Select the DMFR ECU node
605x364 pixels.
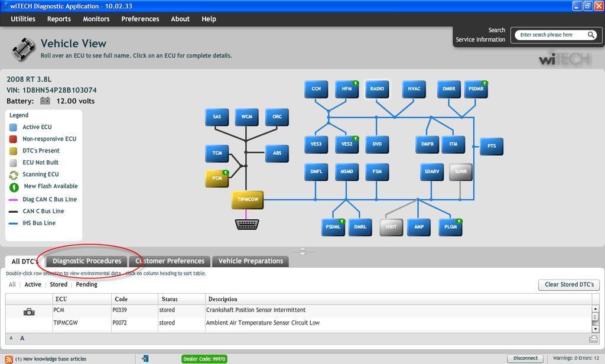point(427,144)
